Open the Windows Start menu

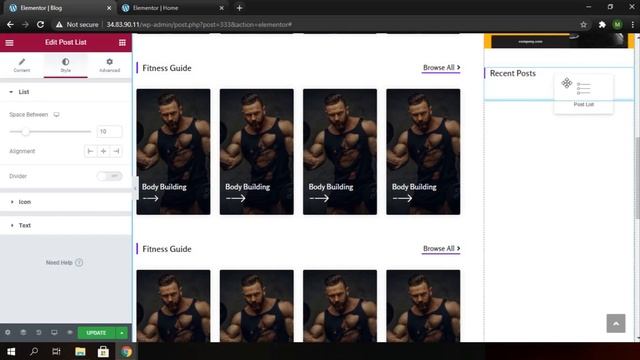click(11, 351)
